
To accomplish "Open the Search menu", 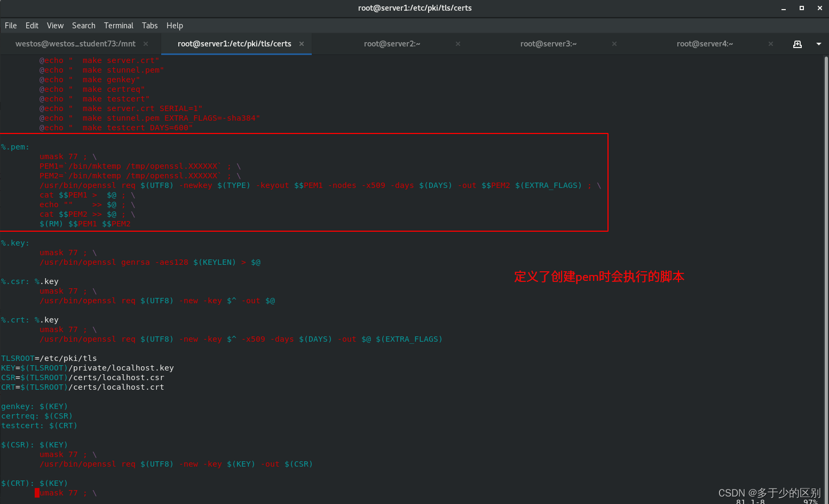I will [x=84, y=26].
